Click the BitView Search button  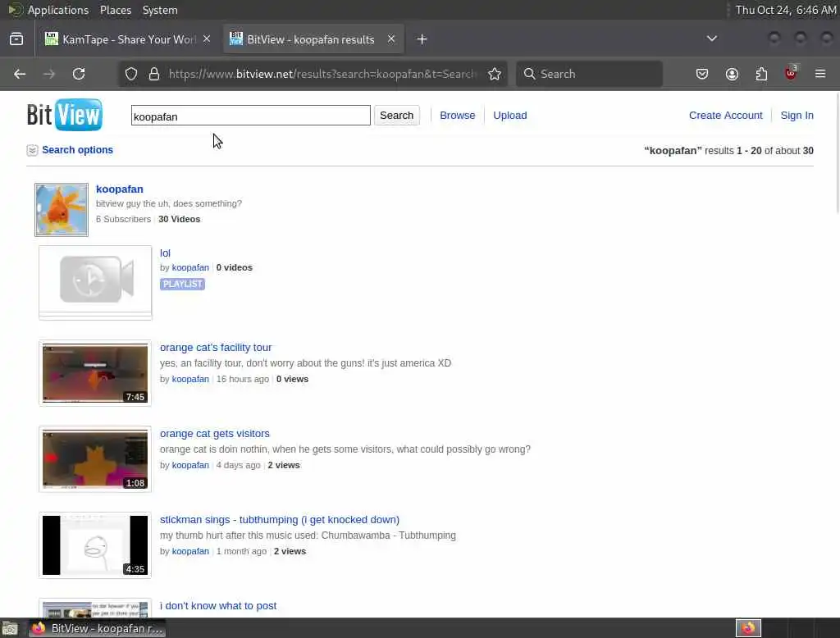[x=396, y=115]
